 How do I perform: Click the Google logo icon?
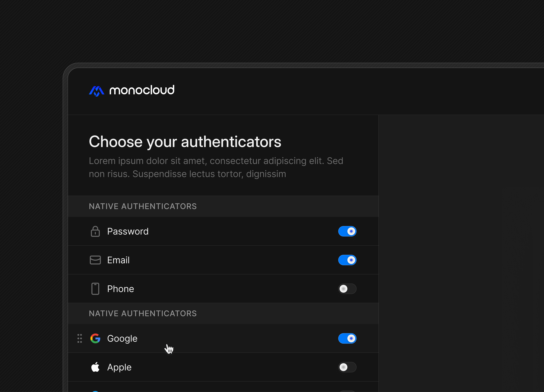95,339
